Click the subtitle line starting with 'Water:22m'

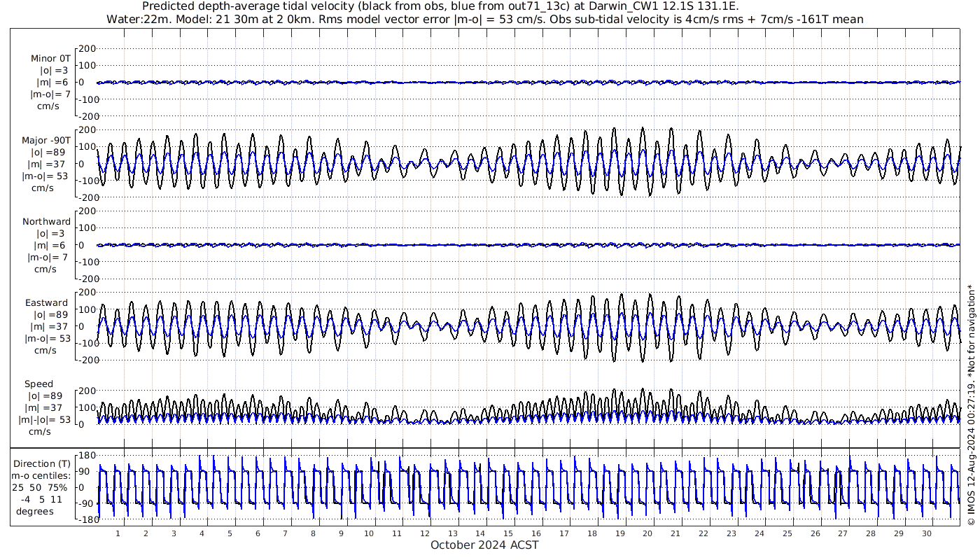pyautogui.click(x=484, y=19)
